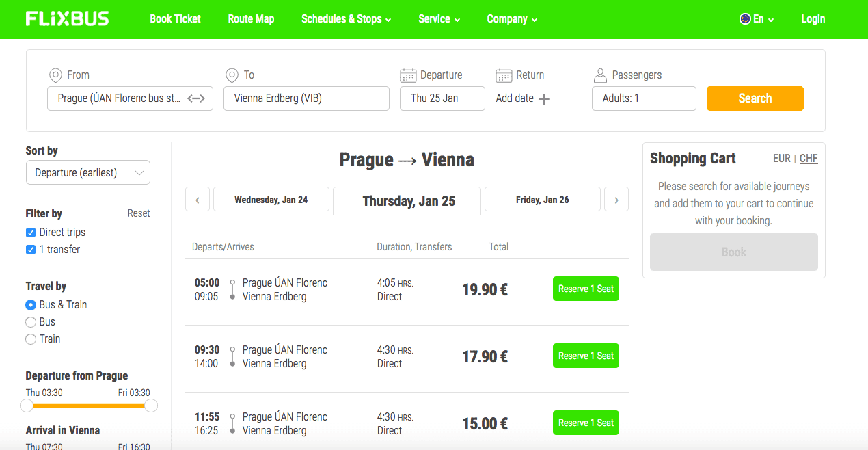Screen dimensions: 868x450
Task: Click the Passengers person icon
Action: click(x=600, y=75)
